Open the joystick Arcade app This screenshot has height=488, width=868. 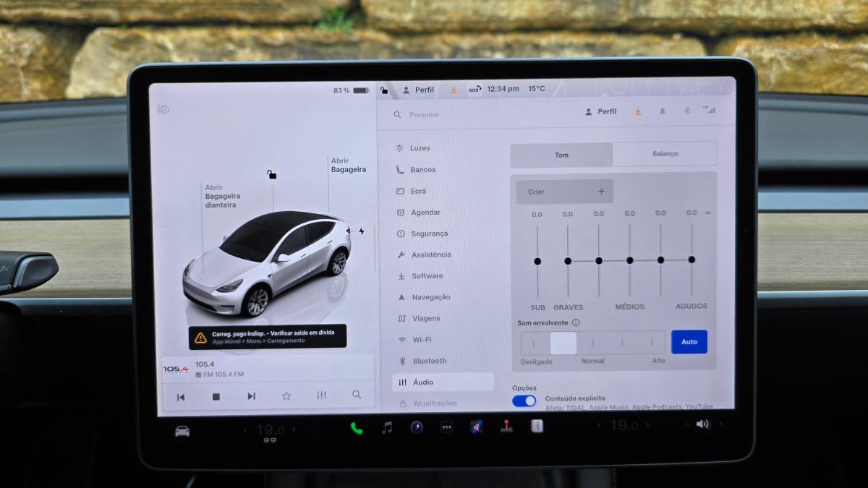pos(506,426)
